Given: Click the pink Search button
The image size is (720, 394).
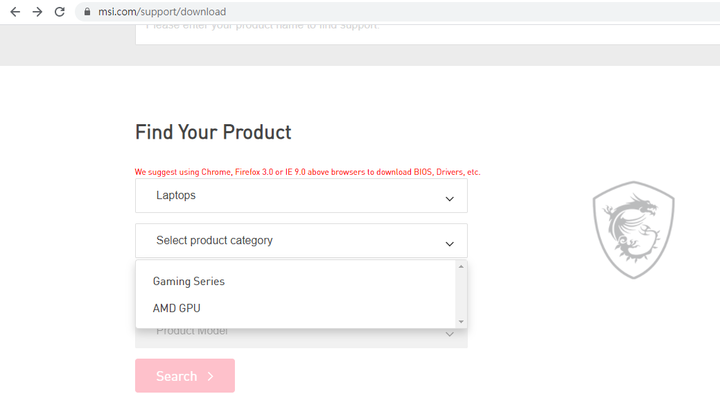Looking at the screenshot, I should 185,376.
